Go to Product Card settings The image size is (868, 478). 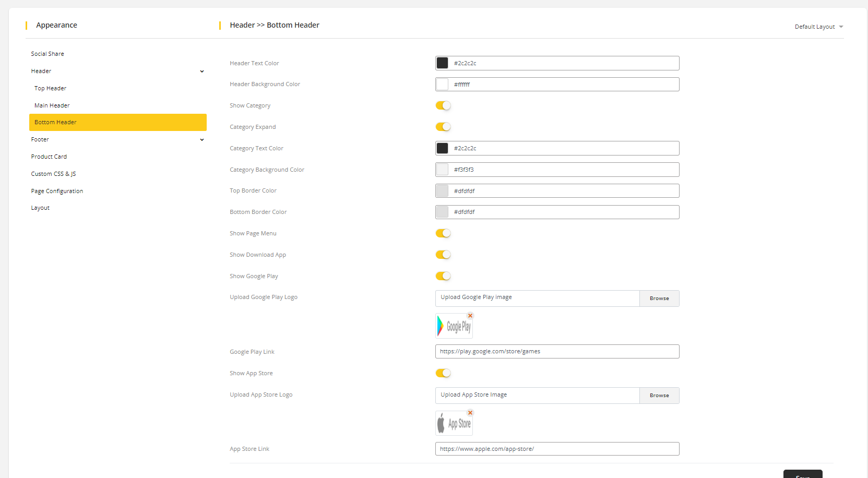tap(49, 157)
